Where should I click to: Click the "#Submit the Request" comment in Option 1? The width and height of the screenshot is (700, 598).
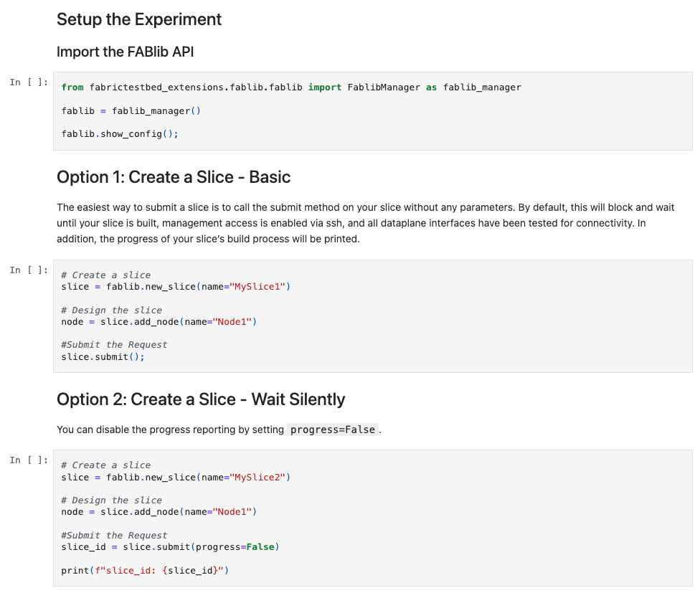tap(114, 345)
